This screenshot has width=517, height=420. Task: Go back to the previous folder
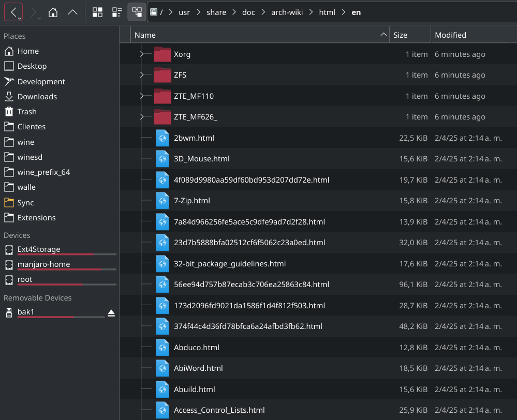pos(13,12)
